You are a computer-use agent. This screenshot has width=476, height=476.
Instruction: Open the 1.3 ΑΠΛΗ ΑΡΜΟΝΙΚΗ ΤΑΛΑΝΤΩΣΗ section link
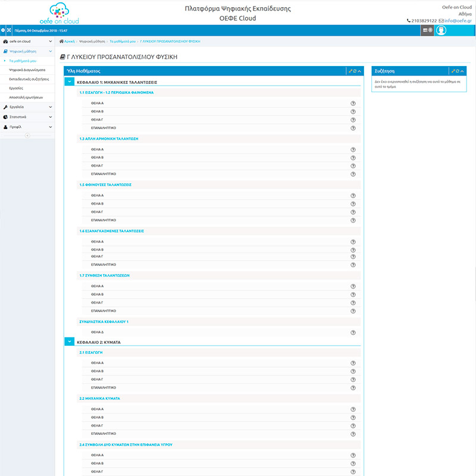(108, 138)
